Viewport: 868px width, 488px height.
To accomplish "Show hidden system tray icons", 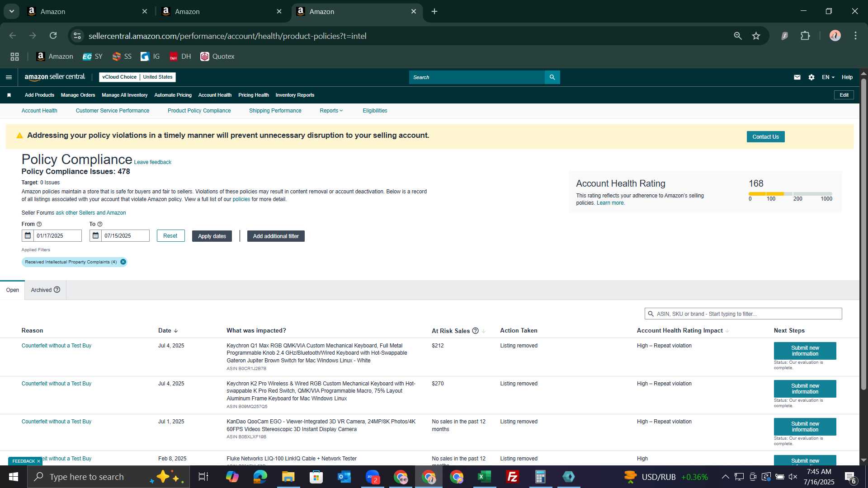I will [x=725, y=477].
